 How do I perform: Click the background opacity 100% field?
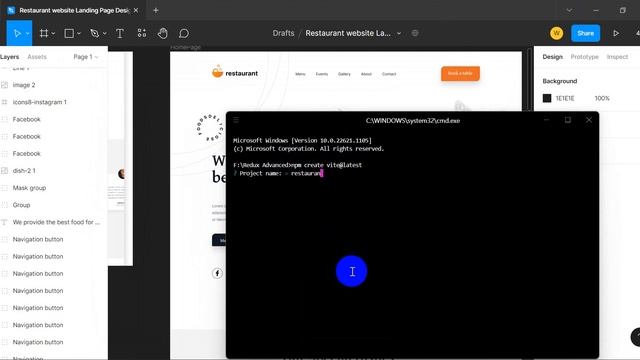tap(602, 98)
